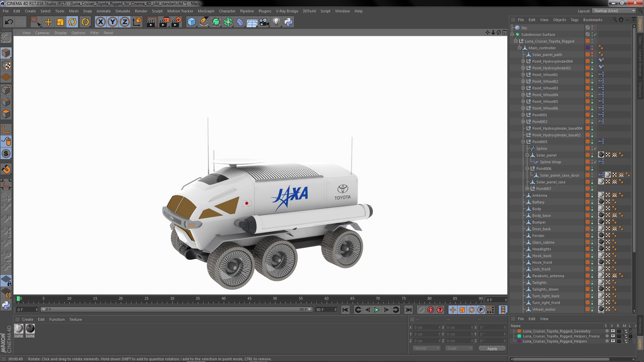Collapse the Main_controller tree node

click(x=519, y=48)
